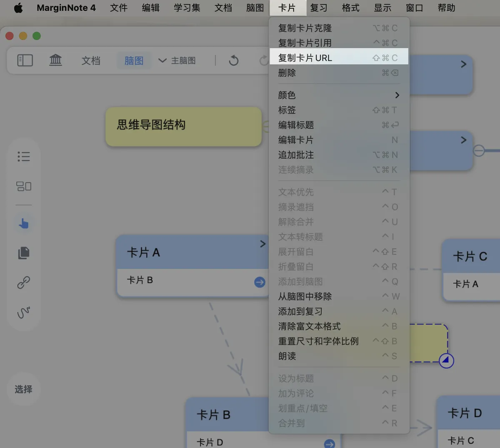Open the 帮助 menu
Screen dimensions: 500x448
[446, 8]
